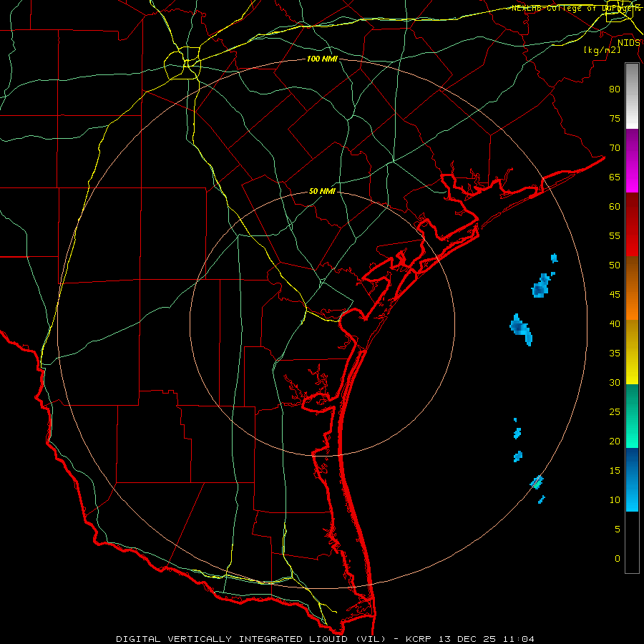Screen dimensions: 644x644
Task: Click the 25 value on color scale
Action: pyautogui.click(x=615, y=412)
